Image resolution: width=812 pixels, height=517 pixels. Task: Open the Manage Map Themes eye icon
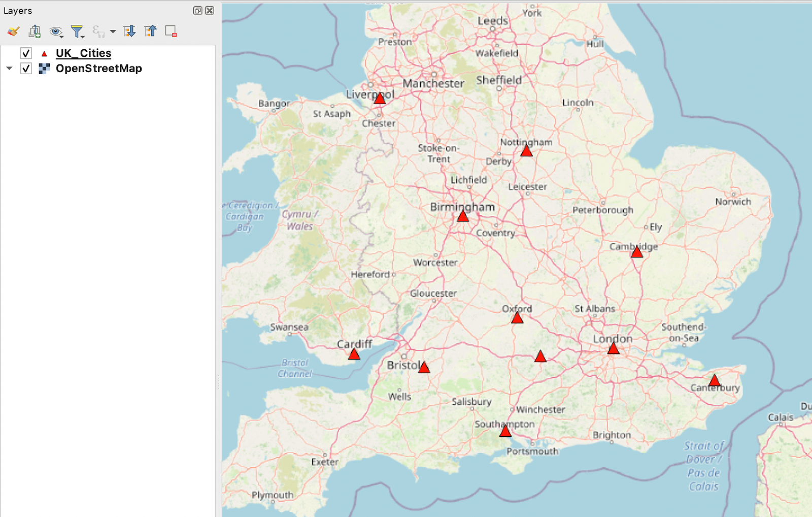pyautogui.click(x=55, y=32)
